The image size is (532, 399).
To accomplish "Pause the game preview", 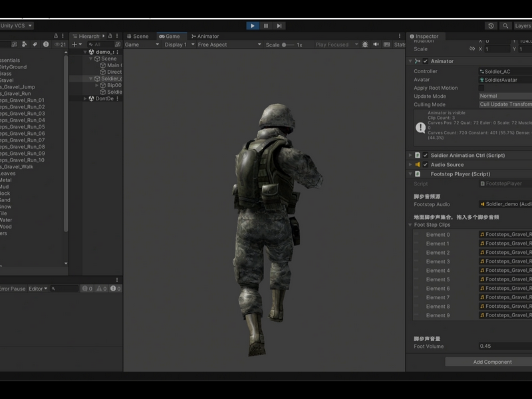I will [x=266, y=26].
